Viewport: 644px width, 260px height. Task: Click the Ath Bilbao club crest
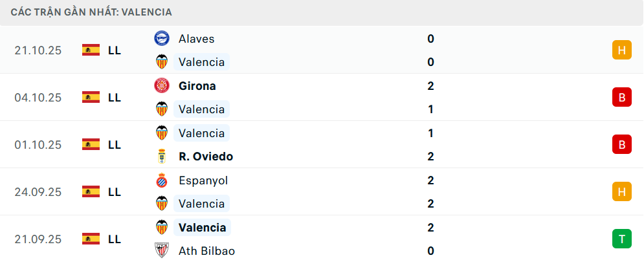click(x=161, y=251)
